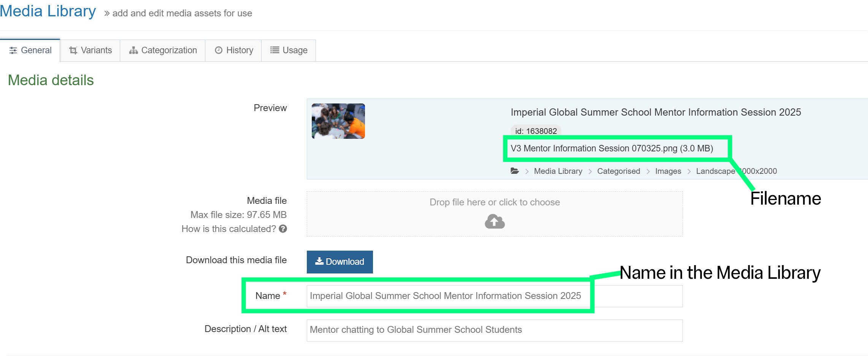Click the cloud upload icon in the drop zone

tap(494, 221)
